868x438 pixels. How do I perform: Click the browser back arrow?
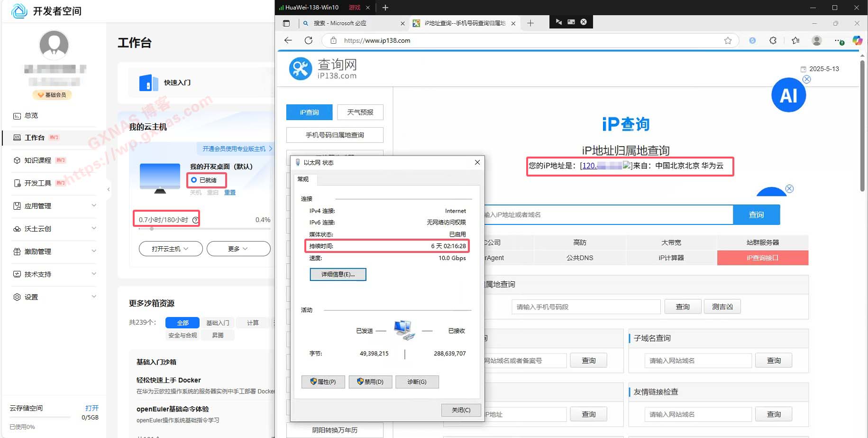tap(288, 40)
